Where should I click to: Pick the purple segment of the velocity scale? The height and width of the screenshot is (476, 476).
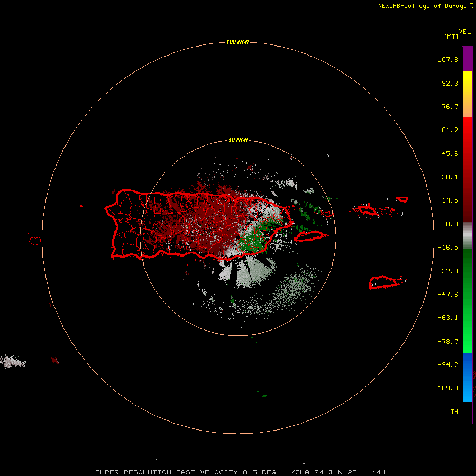467,59
